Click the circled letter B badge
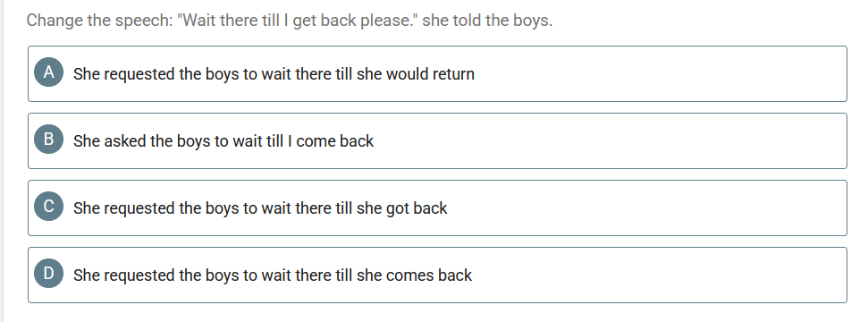 [x=48, y=140]
